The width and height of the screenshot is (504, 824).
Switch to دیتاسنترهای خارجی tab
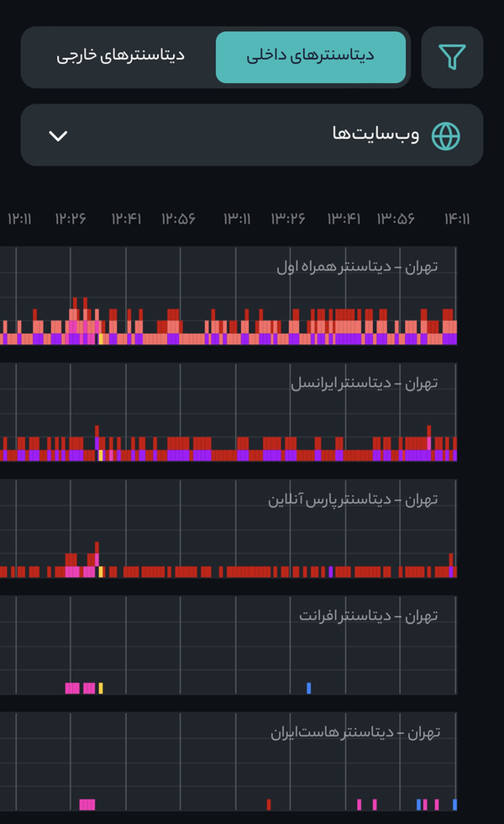coord(120,56)
